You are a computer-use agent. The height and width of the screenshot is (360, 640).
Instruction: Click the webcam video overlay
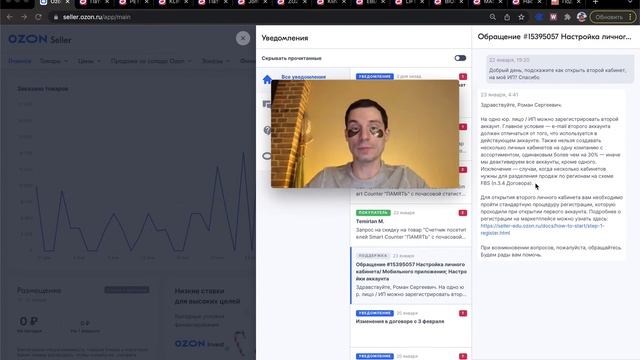coord(365,133)
